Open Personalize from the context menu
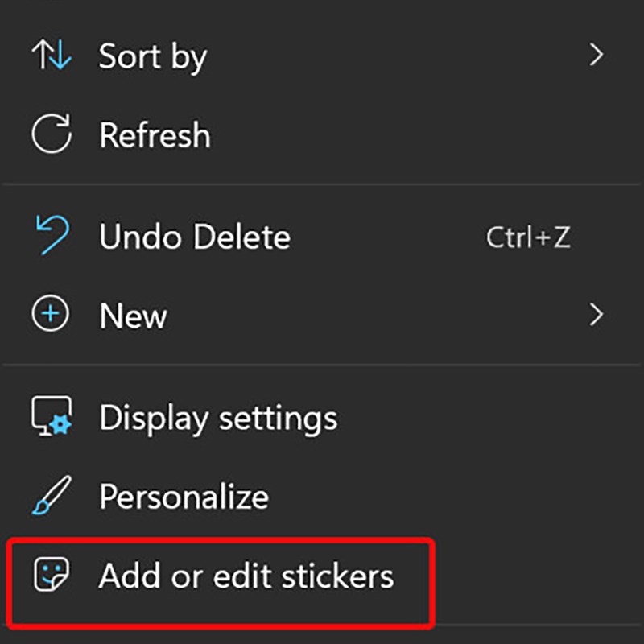The image size is (644, 644). 184,495
